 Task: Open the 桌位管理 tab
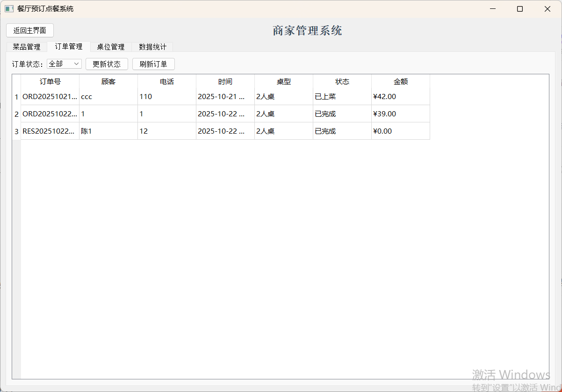[x=111, y=47]
